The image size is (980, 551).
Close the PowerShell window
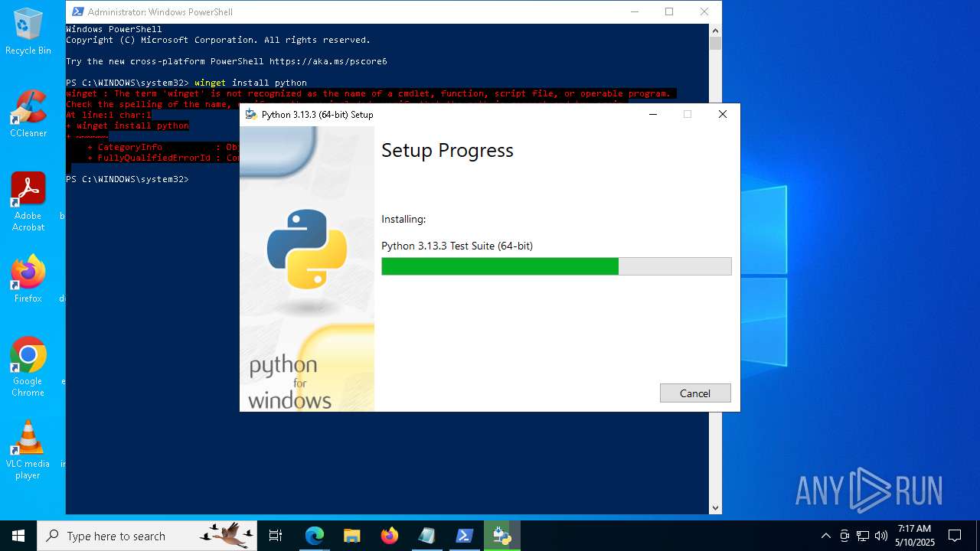pyautogui.click(x=704, y=11)
